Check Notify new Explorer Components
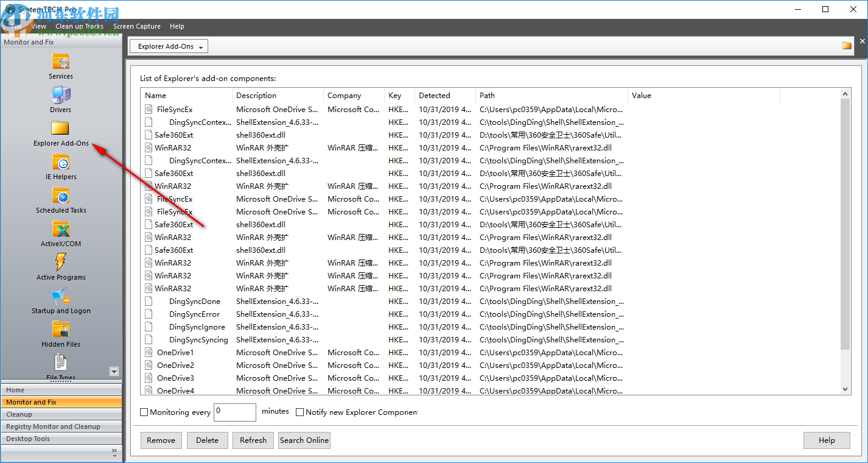Viewport: 868px width, 463px height. [x=299, y=412]
